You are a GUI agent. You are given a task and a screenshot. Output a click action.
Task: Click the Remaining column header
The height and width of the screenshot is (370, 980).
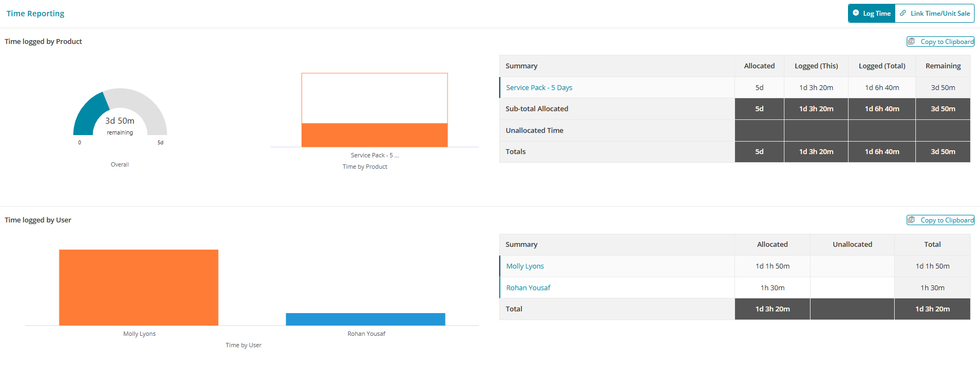point(943,66)
